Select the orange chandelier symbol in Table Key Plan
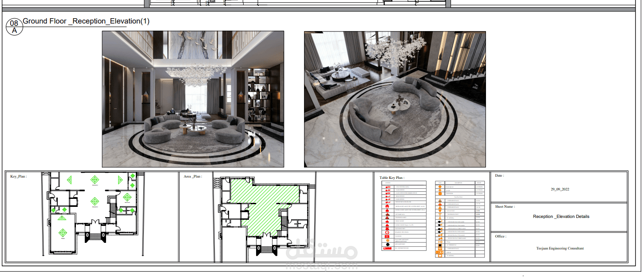 click(440, 194)
